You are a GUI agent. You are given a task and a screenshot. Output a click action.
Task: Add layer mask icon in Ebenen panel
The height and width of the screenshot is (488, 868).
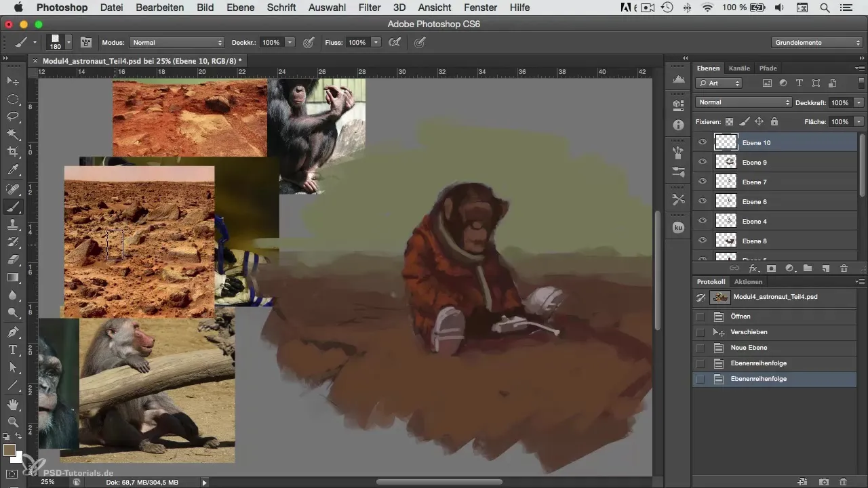771,268
